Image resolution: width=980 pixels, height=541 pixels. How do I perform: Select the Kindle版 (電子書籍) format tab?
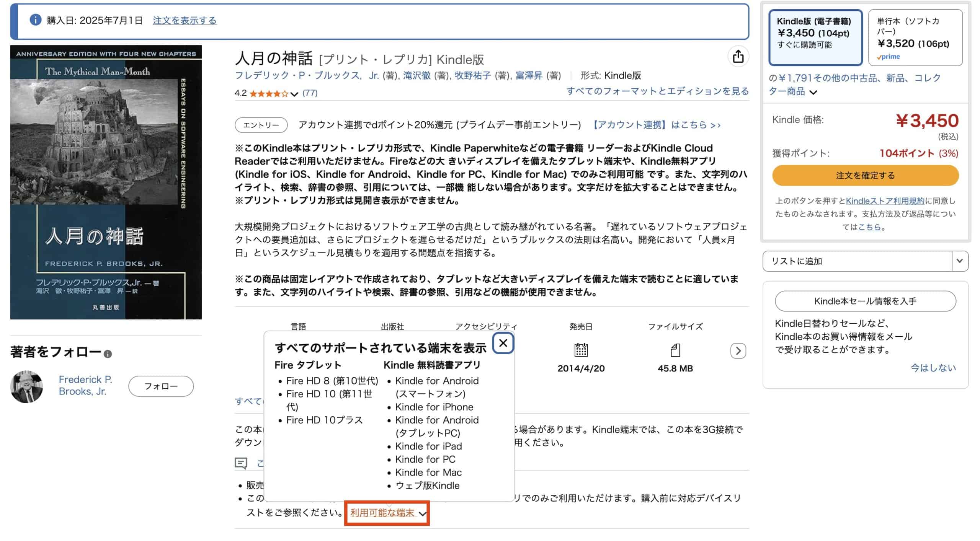[x=815, y=37]
